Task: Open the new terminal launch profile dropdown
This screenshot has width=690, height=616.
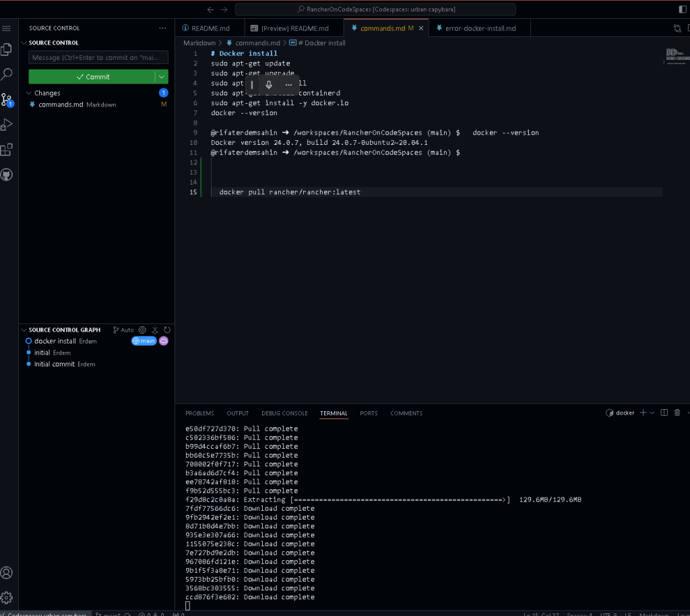Action: pos(652,412)
